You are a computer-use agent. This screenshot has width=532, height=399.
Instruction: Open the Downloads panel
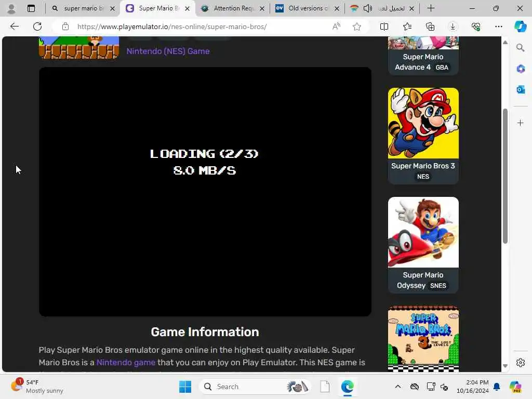tap(453, 26)
